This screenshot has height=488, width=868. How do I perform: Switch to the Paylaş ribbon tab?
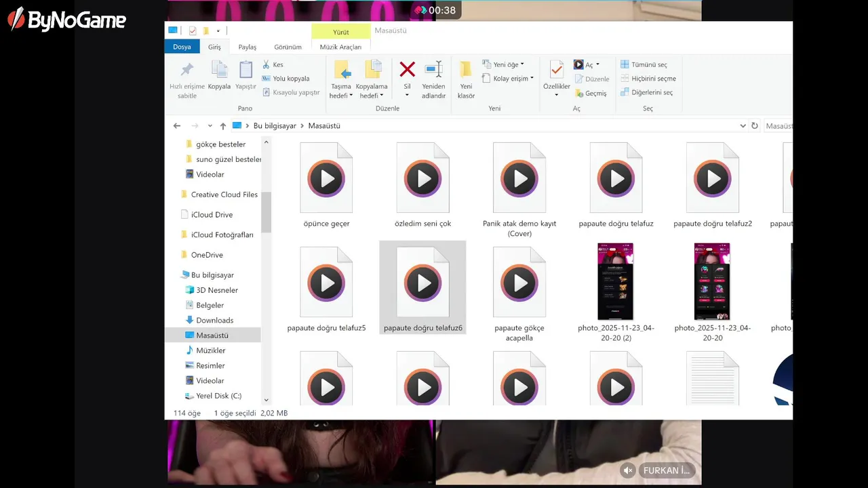coord(248,47)
